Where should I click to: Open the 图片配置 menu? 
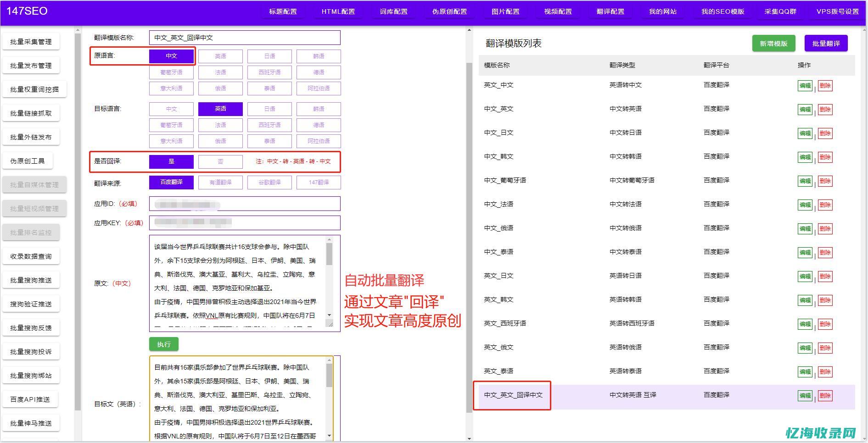coord(505,11)
